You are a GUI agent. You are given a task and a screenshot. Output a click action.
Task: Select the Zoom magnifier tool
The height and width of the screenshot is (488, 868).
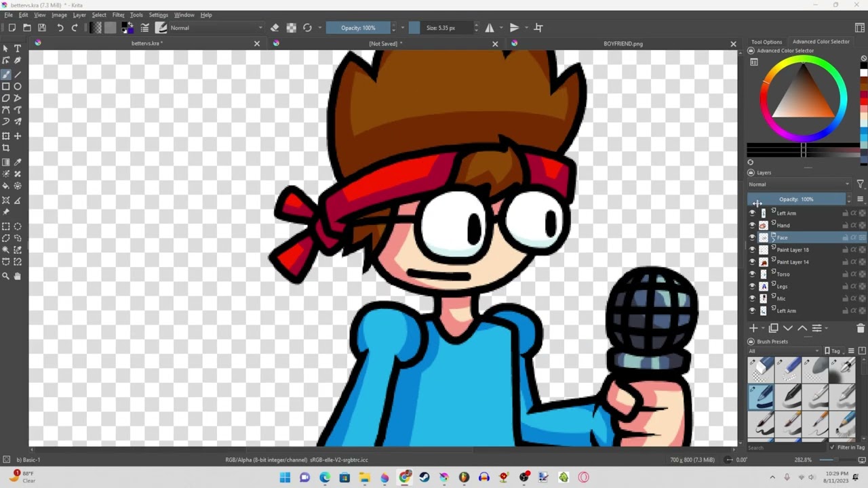click(6, 276)
